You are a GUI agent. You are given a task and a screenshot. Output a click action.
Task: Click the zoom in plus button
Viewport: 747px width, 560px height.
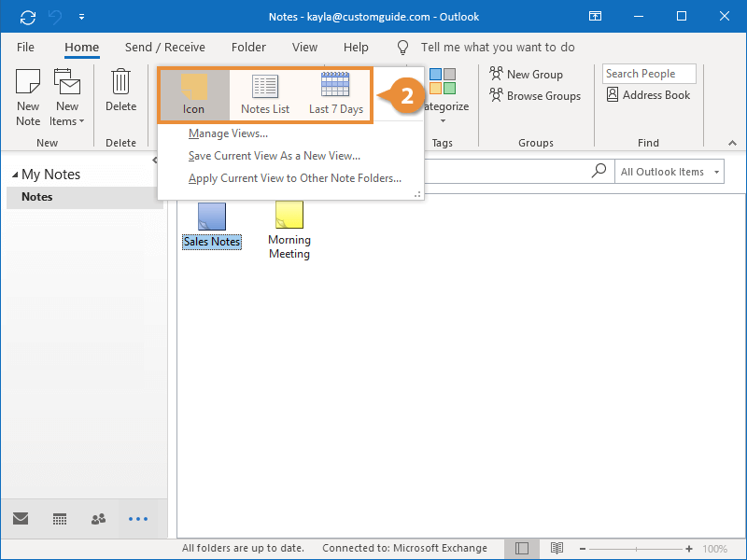coord(689,549)
